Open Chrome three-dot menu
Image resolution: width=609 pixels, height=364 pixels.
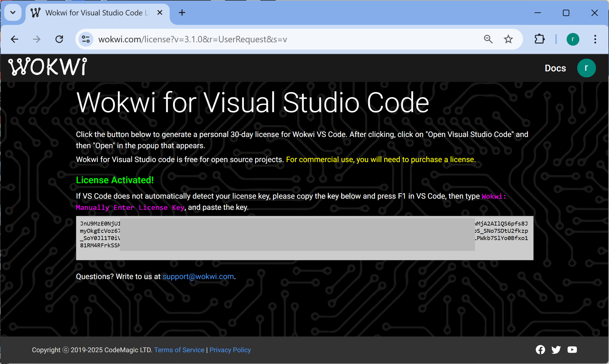tap(595, 39)
